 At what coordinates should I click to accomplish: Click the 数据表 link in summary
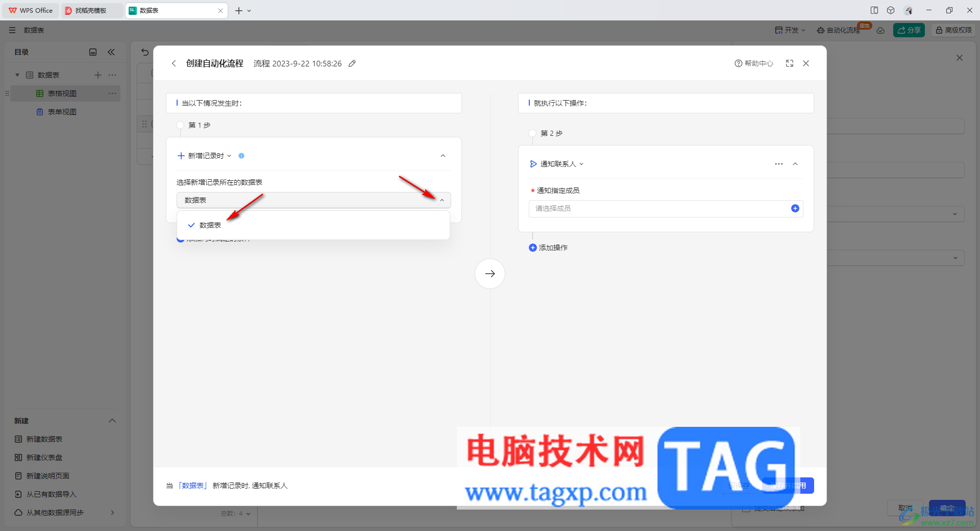click(x=193, y=486)
